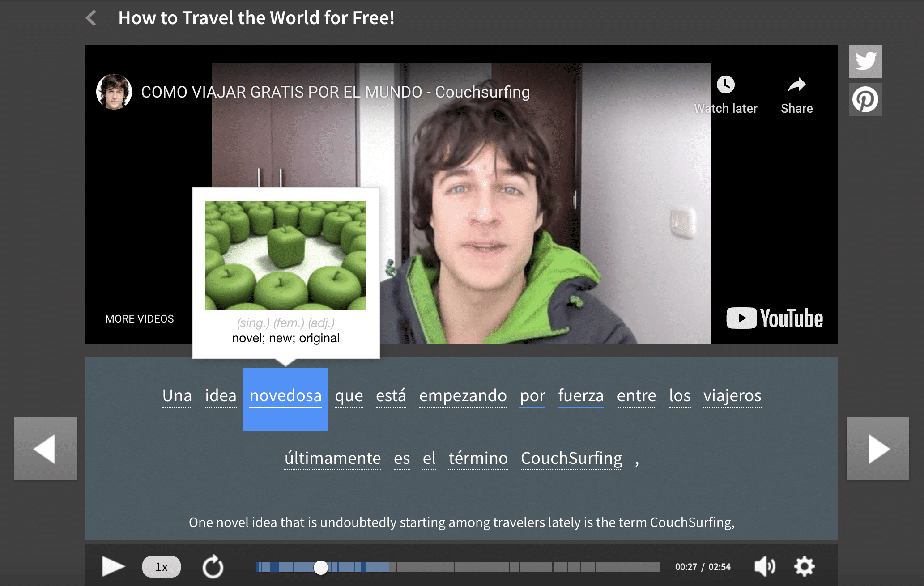
Task: Select the word "idea"
Action: click(x=221, y=396)
